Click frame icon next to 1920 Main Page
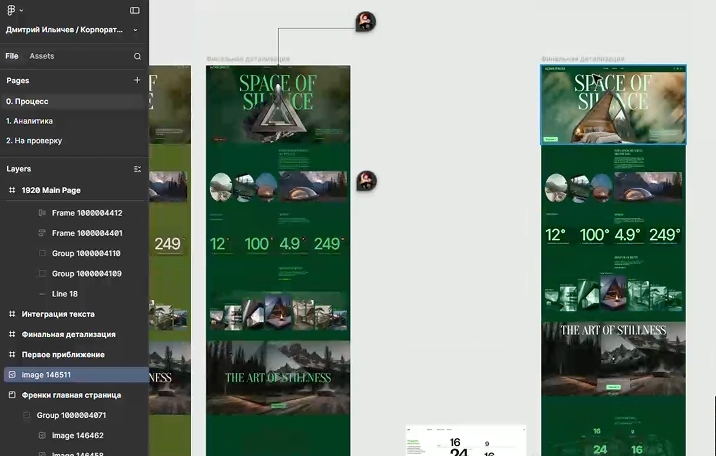The image size is (716, 456). click(x=12, y=190)
